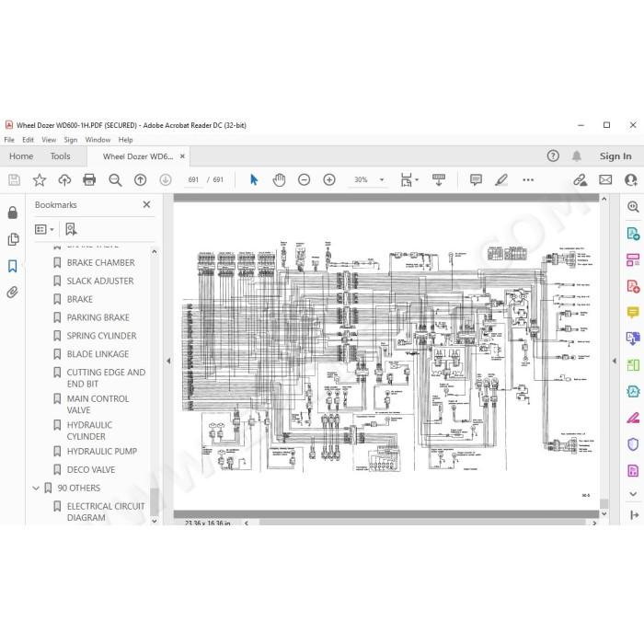The width and height of the screenshot is (644, 644).
Task: Open the File menu
Action: coord(9,140)
